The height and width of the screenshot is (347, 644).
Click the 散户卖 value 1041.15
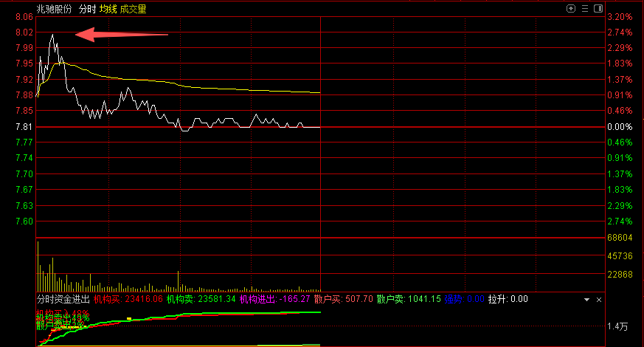[423, 299]
